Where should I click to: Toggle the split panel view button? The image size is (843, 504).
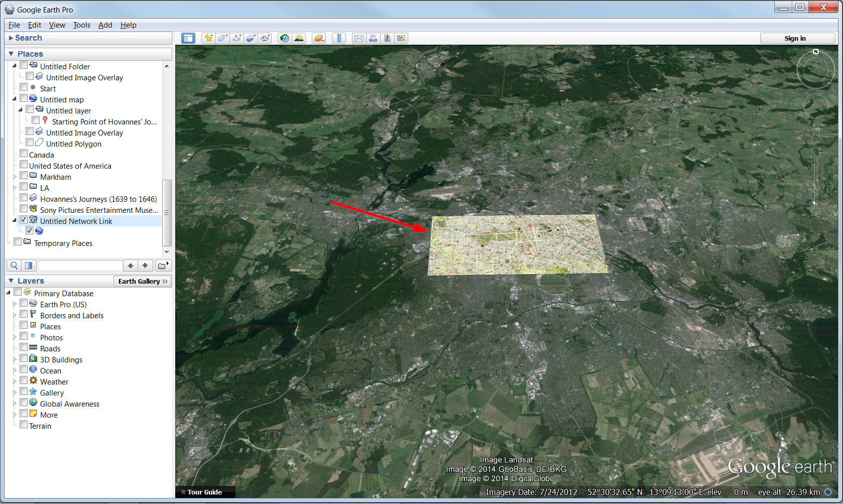[29, 266]
